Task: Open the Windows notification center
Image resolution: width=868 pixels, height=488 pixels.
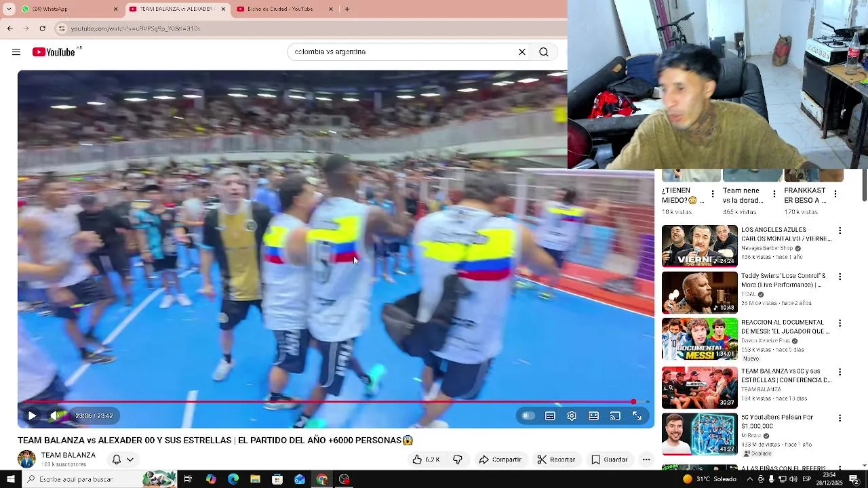Action: [x=854, y=479]
